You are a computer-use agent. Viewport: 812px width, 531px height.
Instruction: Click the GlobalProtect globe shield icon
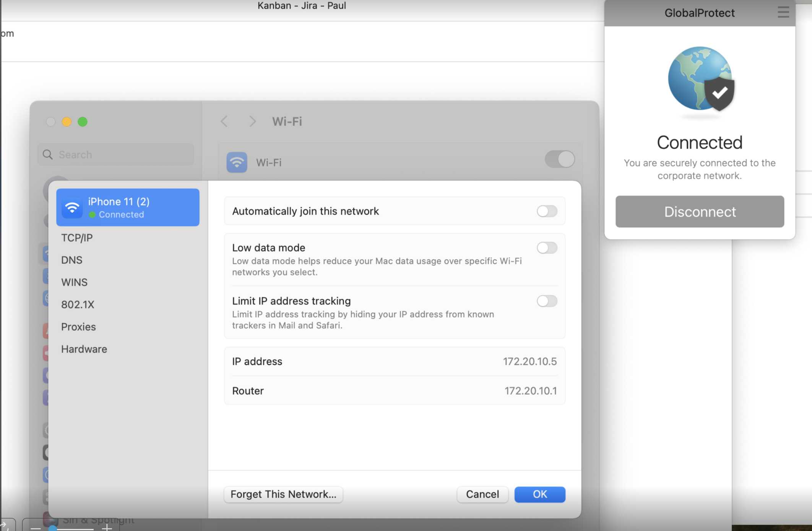(701, 79)
